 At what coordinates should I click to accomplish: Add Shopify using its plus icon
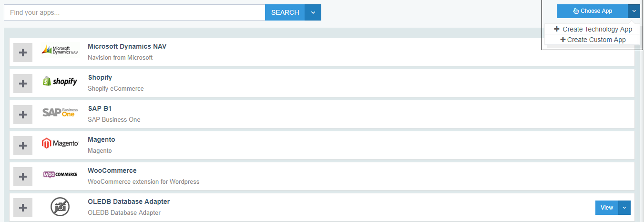click(22, 84)
